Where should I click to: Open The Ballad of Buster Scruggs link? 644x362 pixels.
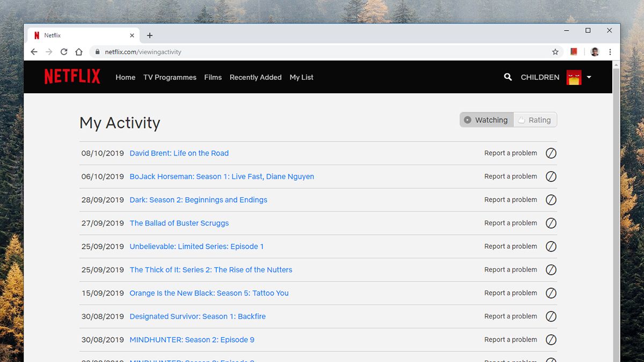click(x=179, y=223)
